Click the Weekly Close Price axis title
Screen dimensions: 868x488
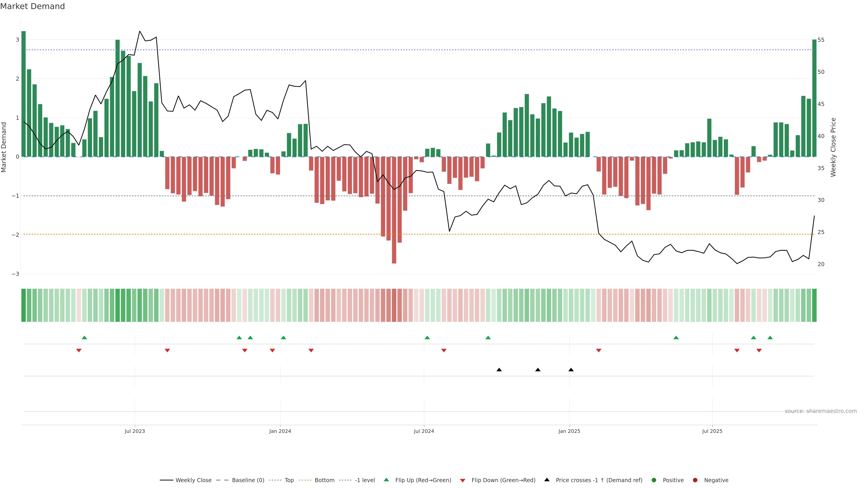tap(833, 147)
